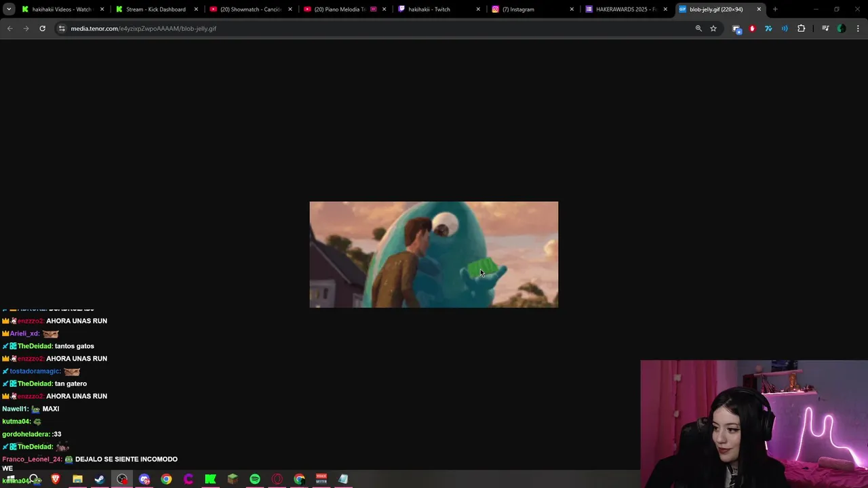Click the kutma04 username in chat
This screenshot has height=488, width=868.
pos(16,422)
